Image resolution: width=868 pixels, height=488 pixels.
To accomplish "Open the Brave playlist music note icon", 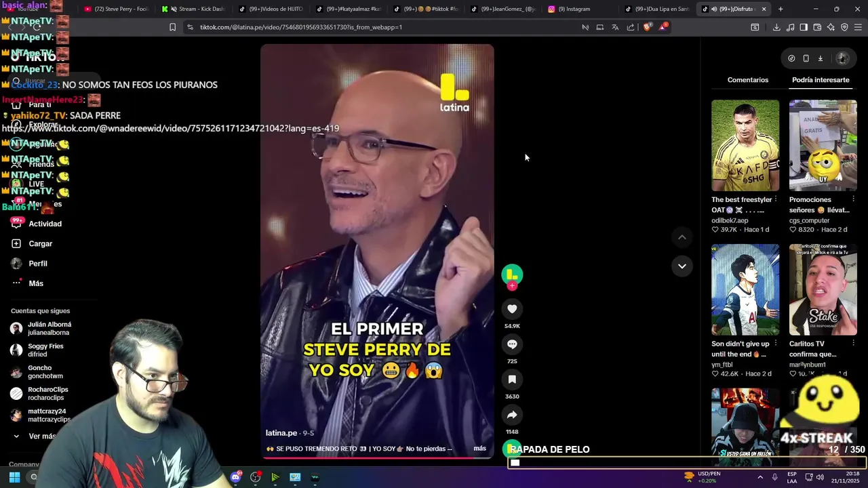I will (x=790, y=27).
